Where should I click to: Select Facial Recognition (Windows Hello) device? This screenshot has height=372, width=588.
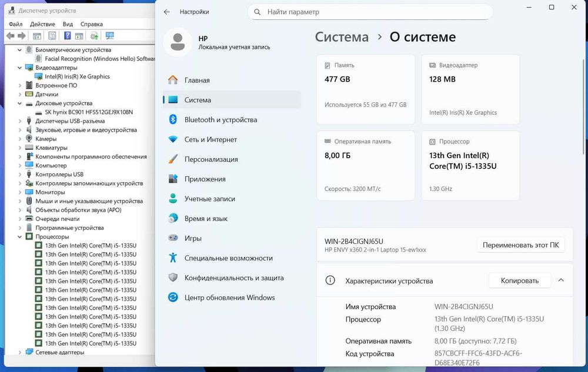pos(99,59)
